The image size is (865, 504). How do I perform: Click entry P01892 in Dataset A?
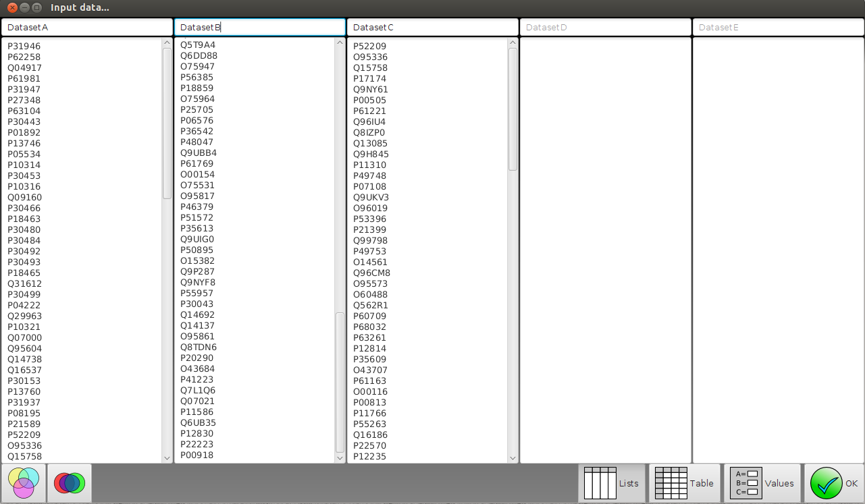tap(24, 132)
